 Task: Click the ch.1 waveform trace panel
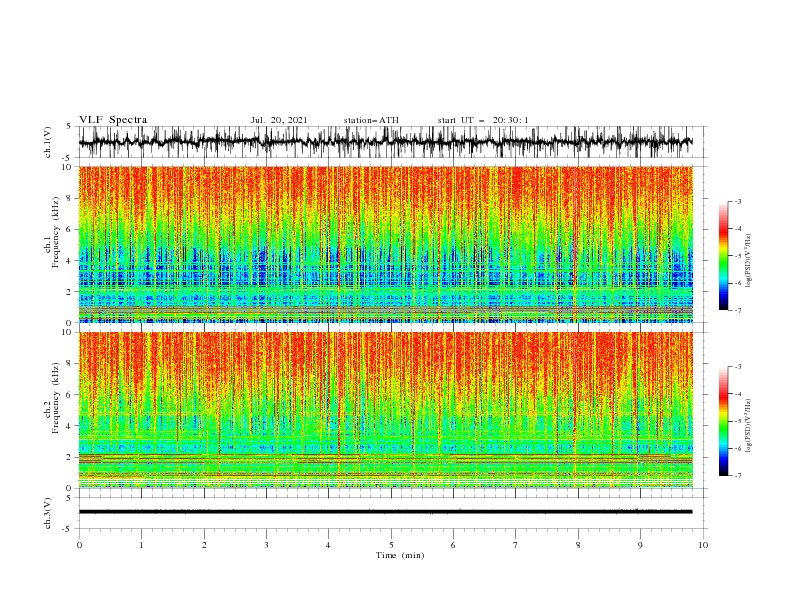coord(391,142)
